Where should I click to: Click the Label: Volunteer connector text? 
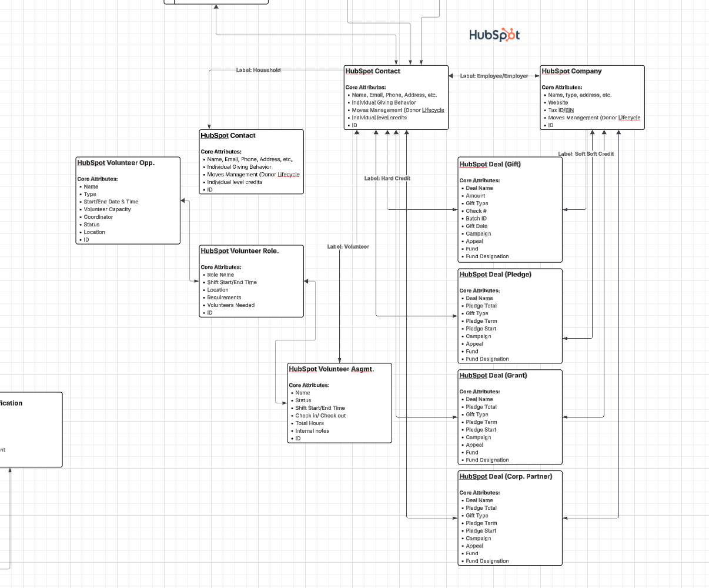tap(348, 246)
